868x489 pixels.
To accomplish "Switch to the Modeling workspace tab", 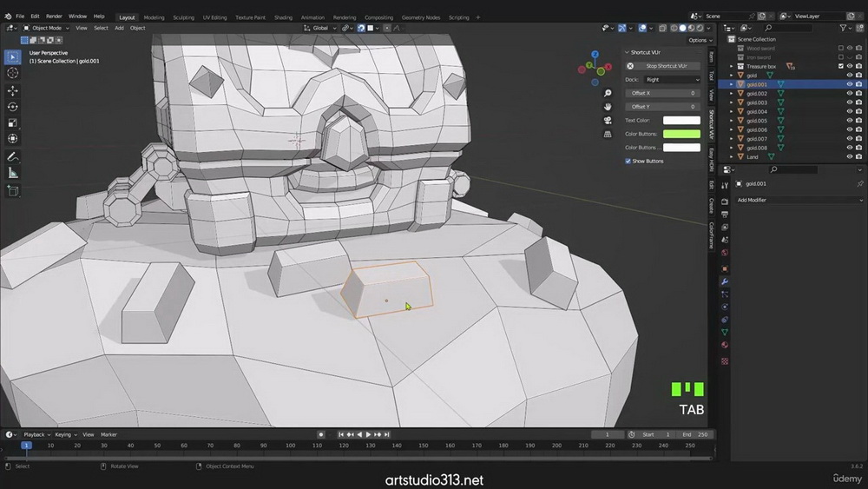I will (x=154, y=17).
